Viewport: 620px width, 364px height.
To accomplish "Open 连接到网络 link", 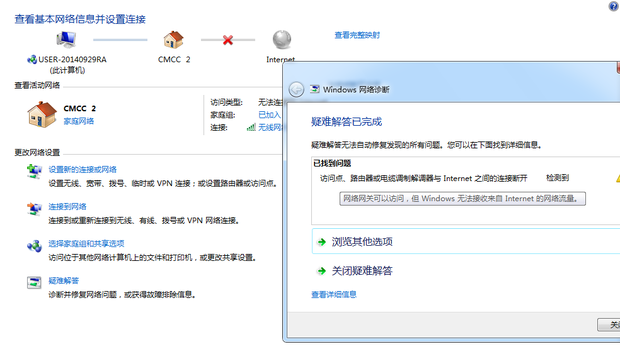I will point(67,207).
